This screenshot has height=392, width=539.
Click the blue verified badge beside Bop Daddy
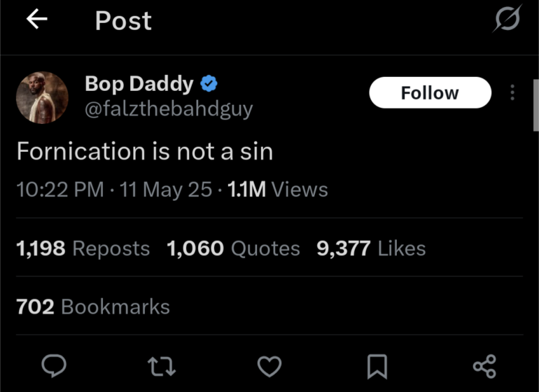click(209, 85)
